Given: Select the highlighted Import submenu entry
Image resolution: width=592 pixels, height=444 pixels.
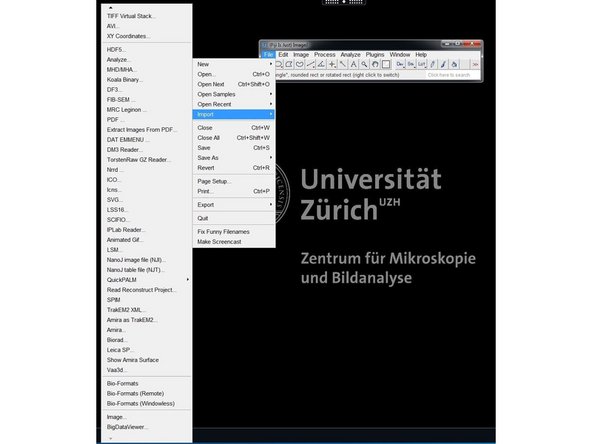Looking at the screenshot, I should (x=234, y=114).
